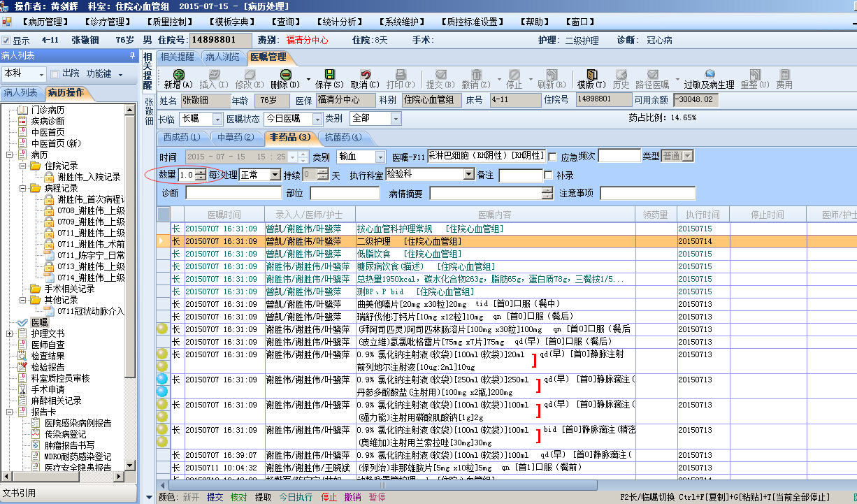Viewport: 857px width, 504px height.
Task: Click the 医嘱内容 column header
Action: (494, 215)
